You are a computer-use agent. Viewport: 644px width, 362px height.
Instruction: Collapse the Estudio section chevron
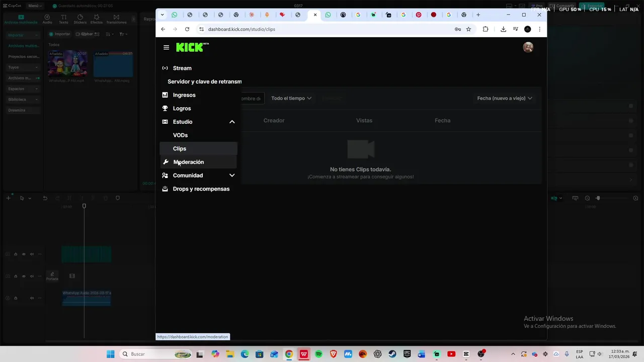pos(232,122)
